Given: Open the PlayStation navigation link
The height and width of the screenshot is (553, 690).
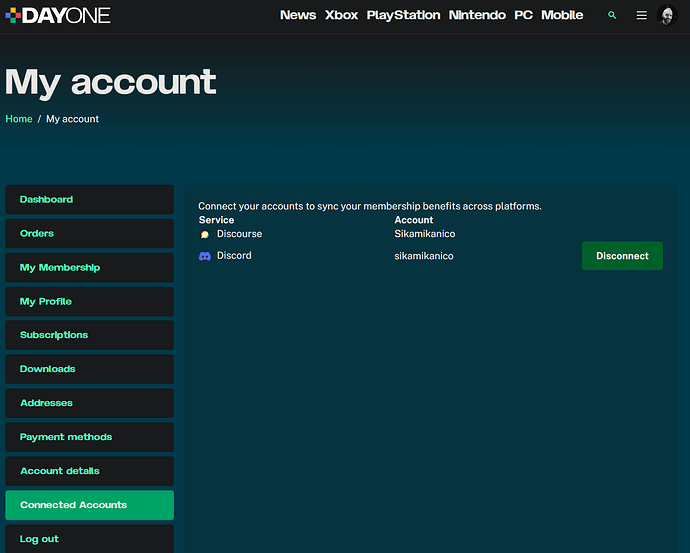Looking at the screenshot, I should pyautogui.click(x=403, y=15).
